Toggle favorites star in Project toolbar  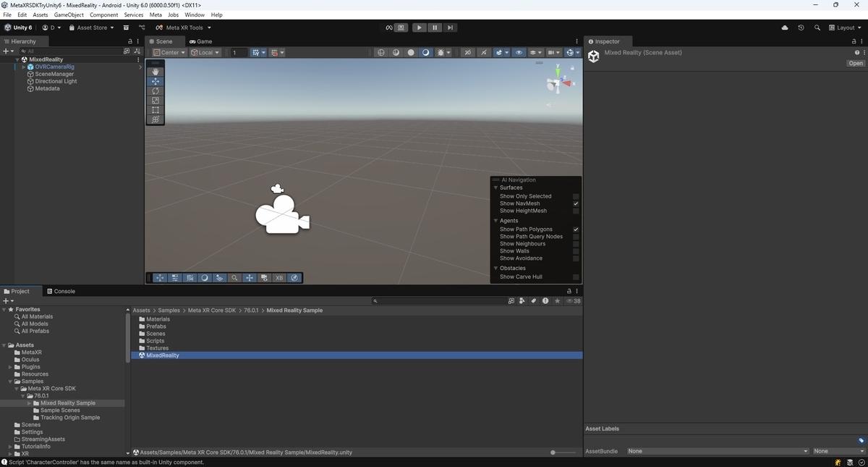click(556, 300)
